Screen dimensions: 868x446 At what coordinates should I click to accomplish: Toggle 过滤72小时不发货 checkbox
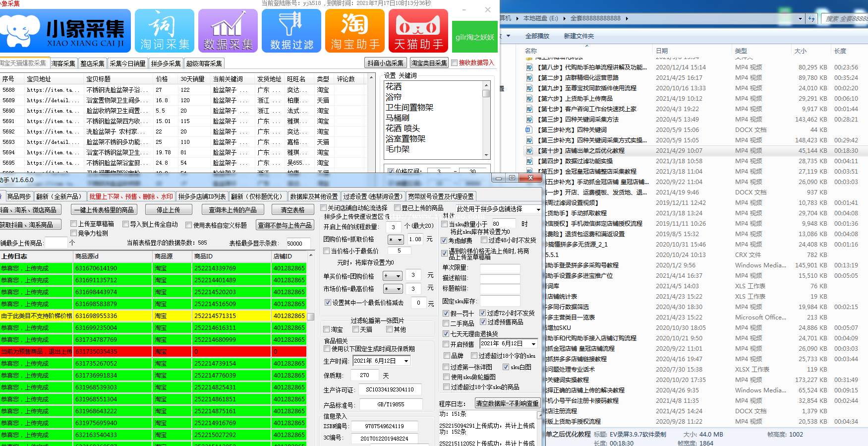[x=482, y=313]
